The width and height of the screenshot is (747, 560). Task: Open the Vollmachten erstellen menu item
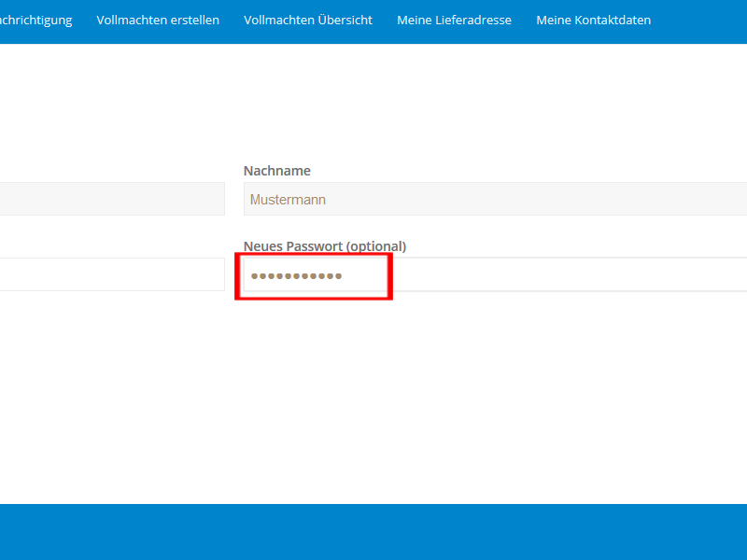click(158, 21)
